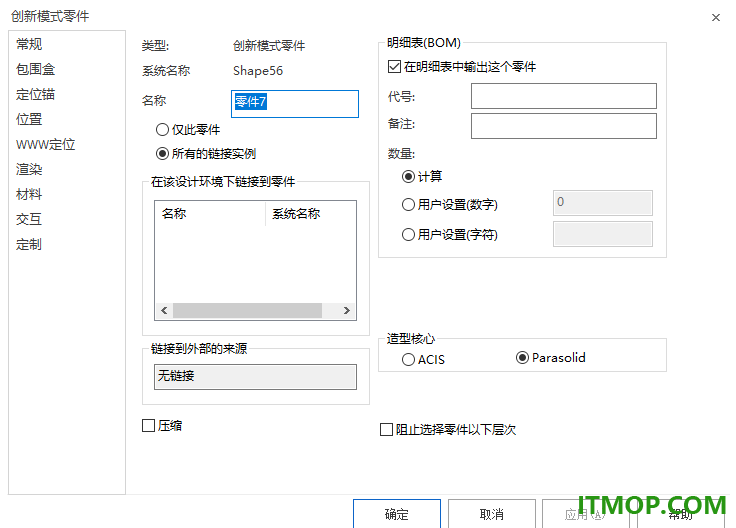Viewport: 736px width, 528px height.
Task: Open the 常规 category
Action: (x=29, y=44)
